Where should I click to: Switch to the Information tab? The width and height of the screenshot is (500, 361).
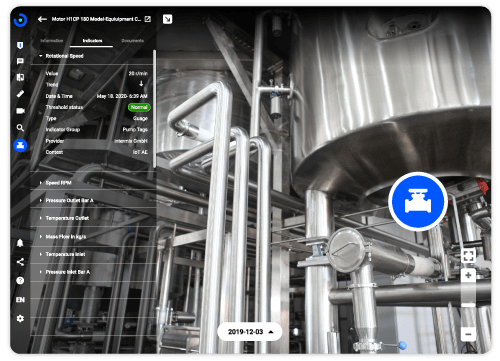52,41
